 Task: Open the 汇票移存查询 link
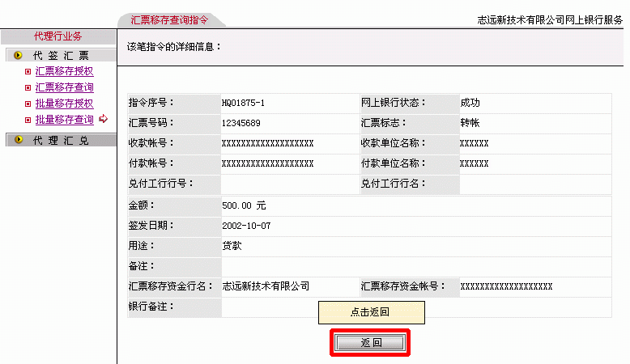(x=64, y=87)
